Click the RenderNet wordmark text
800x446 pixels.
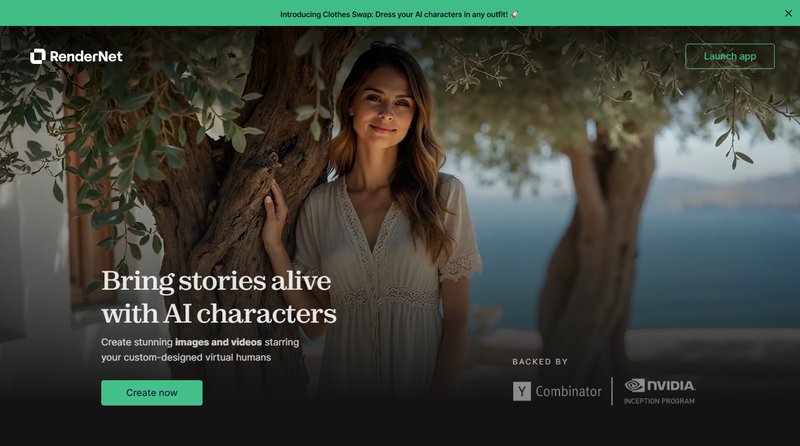pos(86,56)
